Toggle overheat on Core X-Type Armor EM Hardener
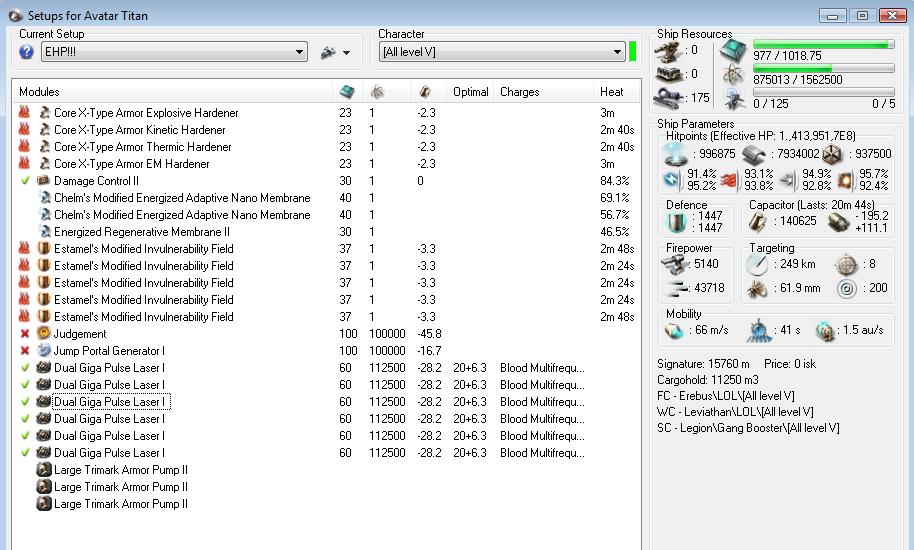This screenshot has width=914, height=550. click(25, 164)
